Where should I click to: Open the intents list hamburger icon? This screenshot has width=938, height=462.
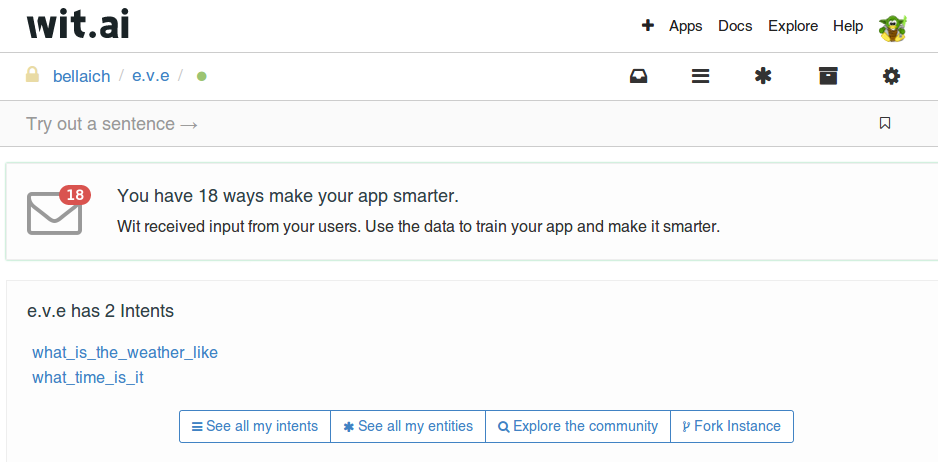(701, 76)
